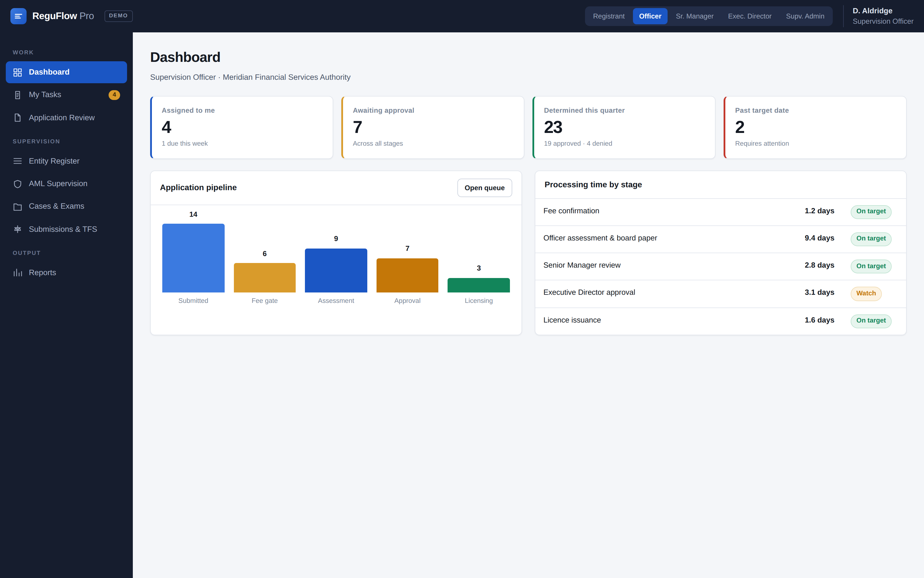Click the D. Aldridge user profile
This screenshot has width=924, height=578.
click(x=883, y=16)
